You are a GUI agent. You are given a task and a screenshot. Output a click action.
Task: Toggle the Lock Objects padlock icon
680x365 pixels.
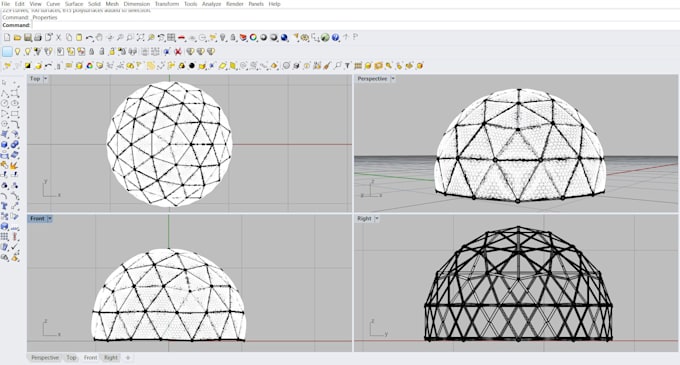pyautogui.click(x=92, y=52)
